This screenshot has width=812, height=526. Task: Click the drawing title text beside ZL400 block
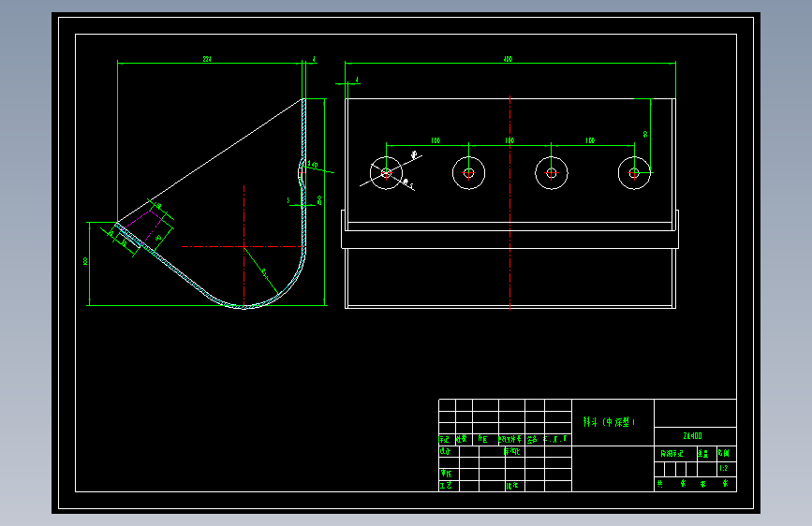click(x=609, y=422)
